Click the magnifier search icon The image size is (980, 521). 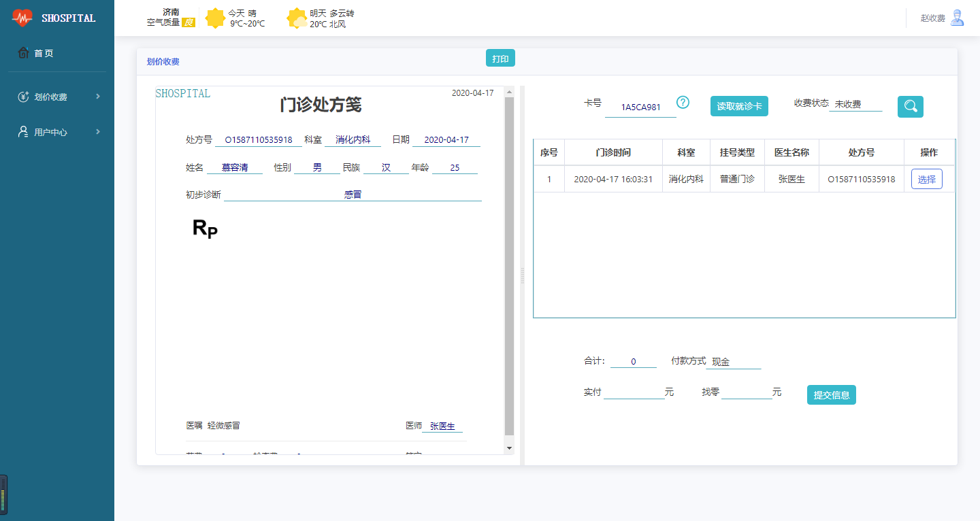[910, 106]
